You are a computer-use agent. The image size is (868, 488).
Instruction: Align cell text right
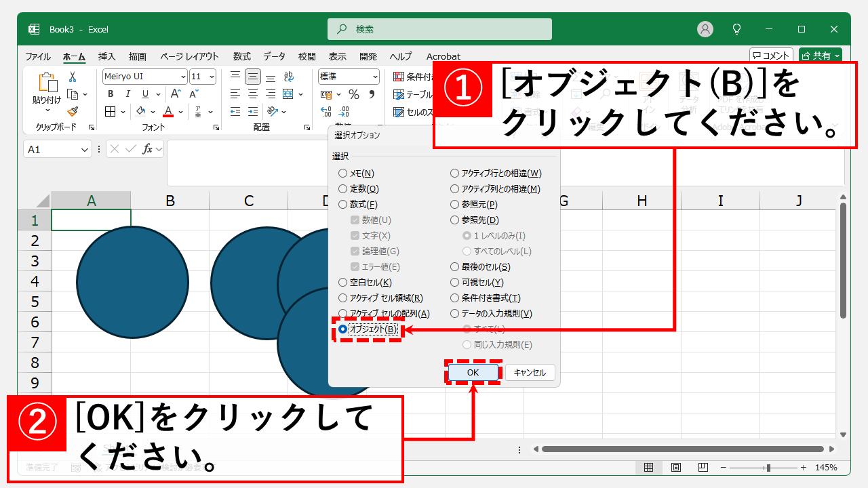[271, 94]
